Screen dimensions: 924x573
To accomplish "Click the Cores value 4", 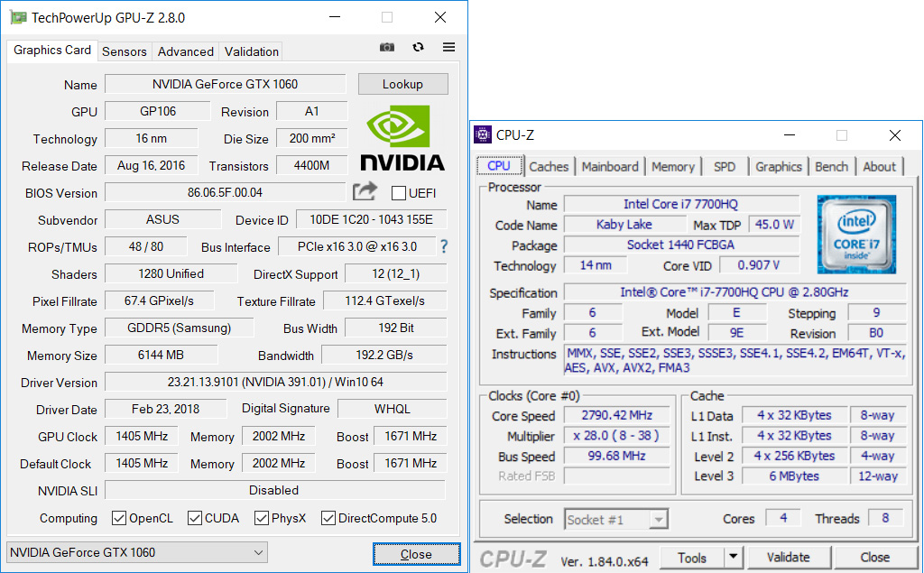I will click(x=783, y=518).
